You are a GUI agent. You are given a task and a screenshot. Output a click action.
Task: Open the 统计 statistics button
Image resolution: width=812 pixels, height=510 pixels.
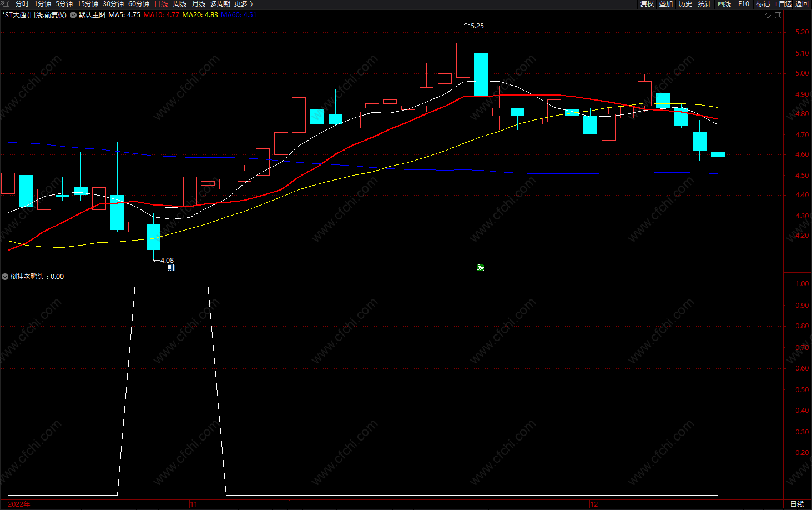pyautogui.click(x=705, y=4)
